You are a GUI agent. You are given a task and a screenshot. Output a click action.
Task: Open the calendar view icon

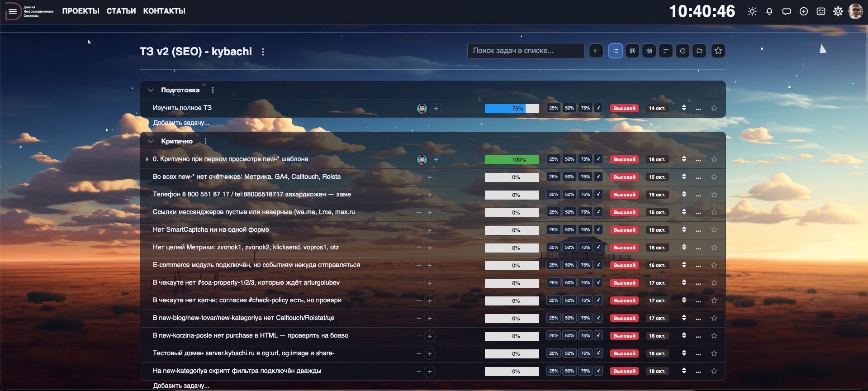(x=649, y=51)
